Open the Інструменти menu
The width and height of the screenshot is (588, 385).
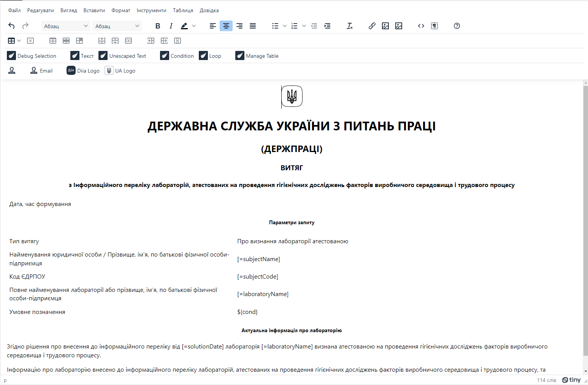(x=152, y=10)
